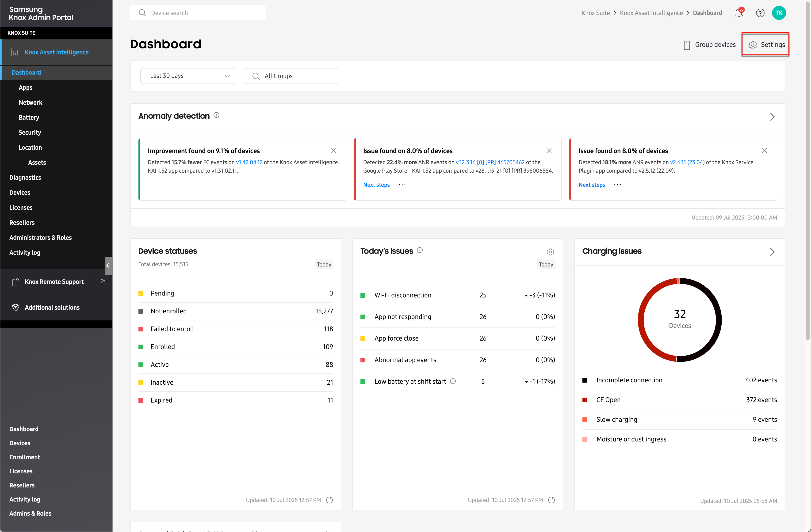Open Today's issues gear settings

click(x=550, y=252)
